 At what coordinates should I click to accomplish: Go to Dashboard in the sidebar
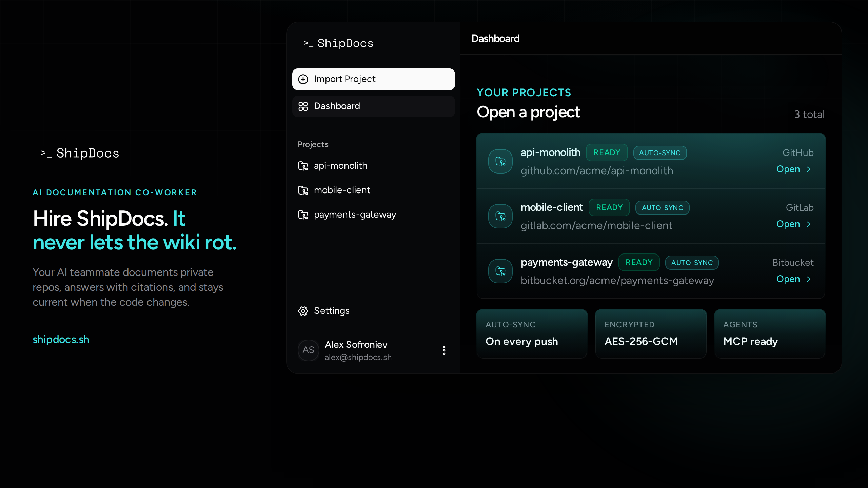tap(373, 106)
